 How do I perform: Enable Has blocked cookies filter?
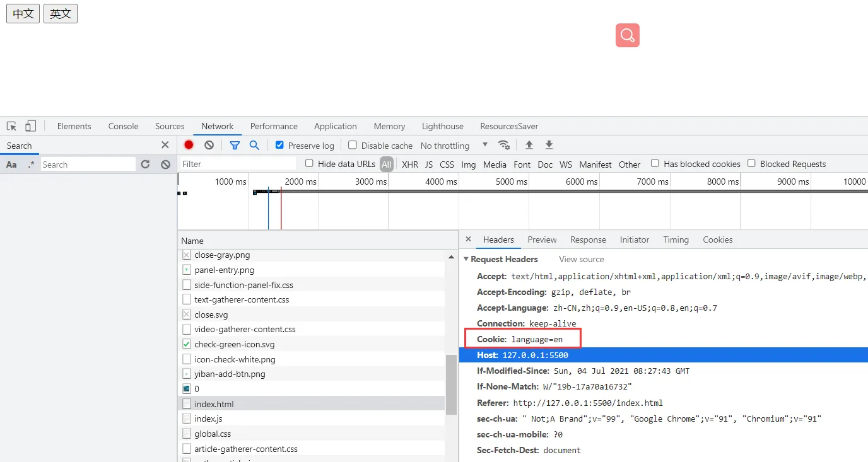(x=655, y=163)
